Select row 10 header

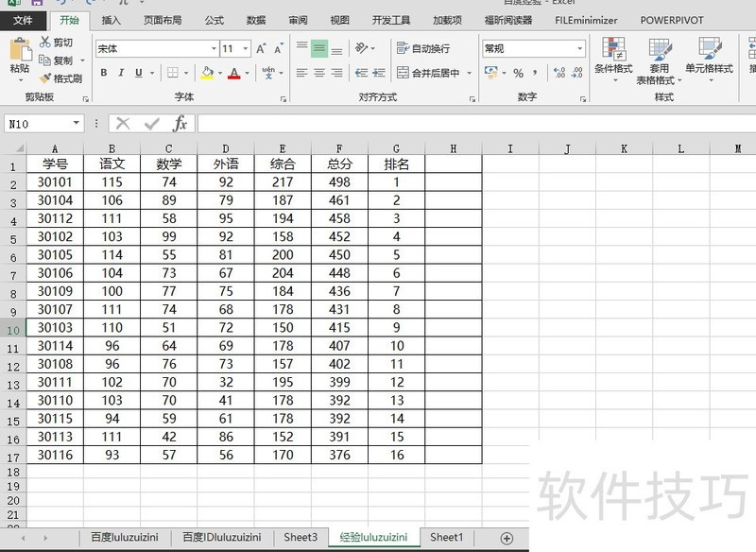coord(13,330)
